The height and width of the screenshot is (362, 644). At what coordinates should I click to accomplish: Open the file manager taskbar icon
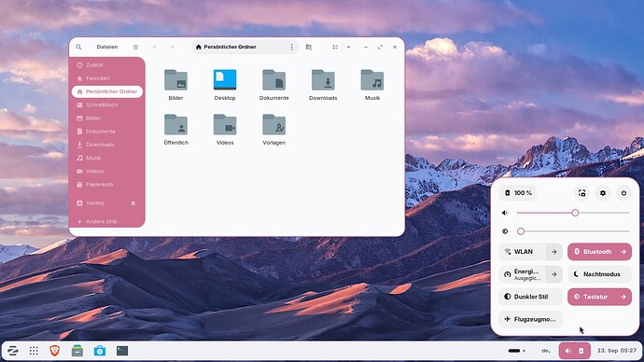[x=77, y=351]
